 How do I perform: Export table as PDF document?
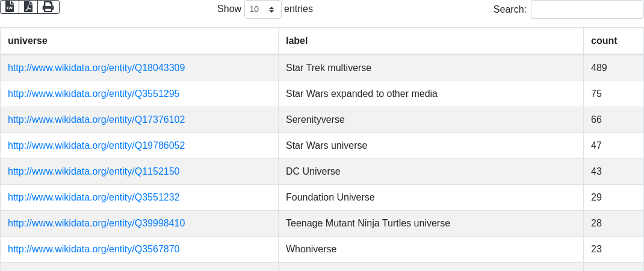coord(28,7)
